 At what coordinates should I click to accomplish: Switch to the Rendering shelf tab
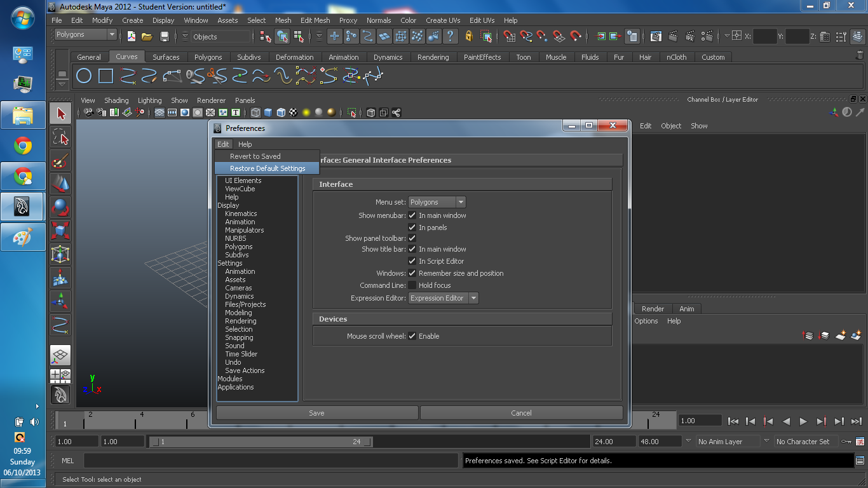pyautogui.click(x=433, y=57)
